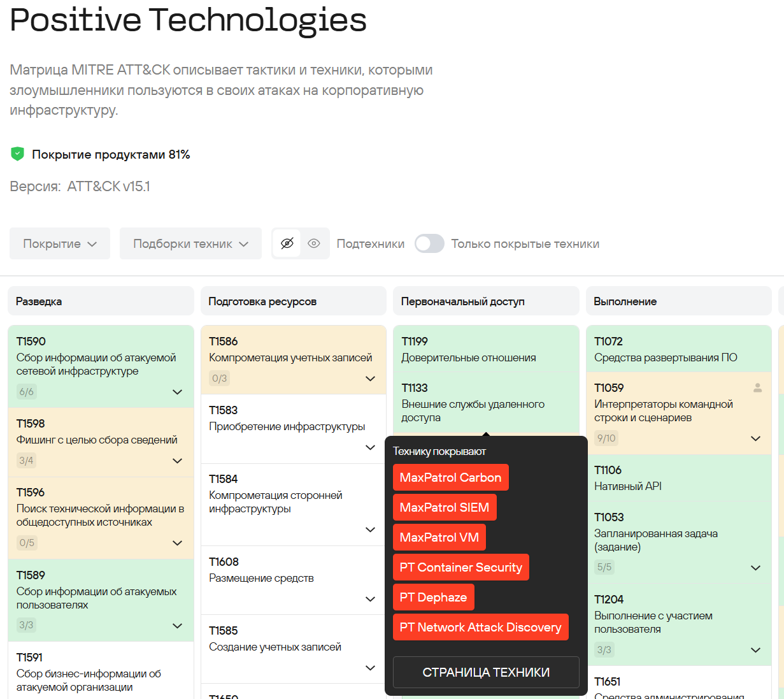Open the Покрытие dropdown
The width and height of the screenshot is (784, 699).
(x=60, y=243)
